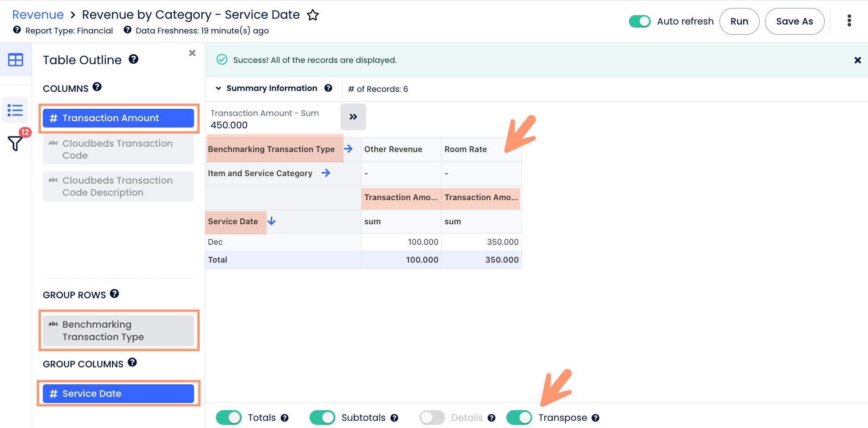Screen dimensions: 868x428
Task: Open the three-dot more options menu
Action: pyautogui.click(x=849, y=21)
